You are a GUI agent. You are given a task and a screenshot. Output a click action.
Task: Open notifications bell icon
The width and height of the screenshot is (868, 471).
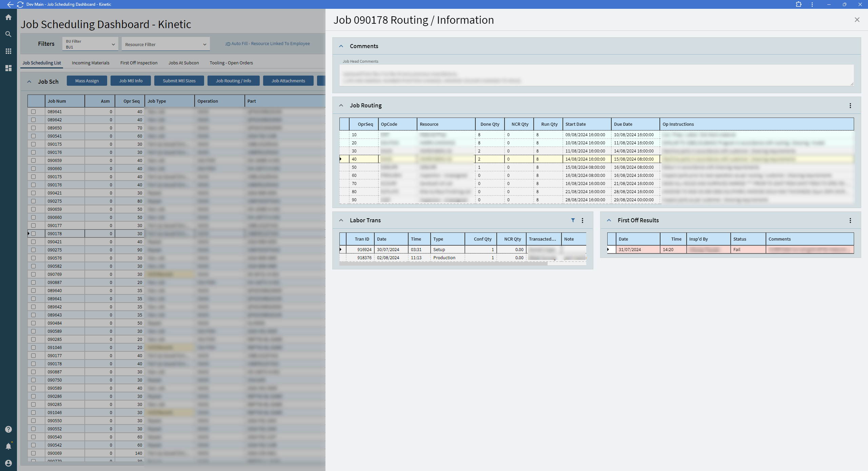[x=8, y=446]
